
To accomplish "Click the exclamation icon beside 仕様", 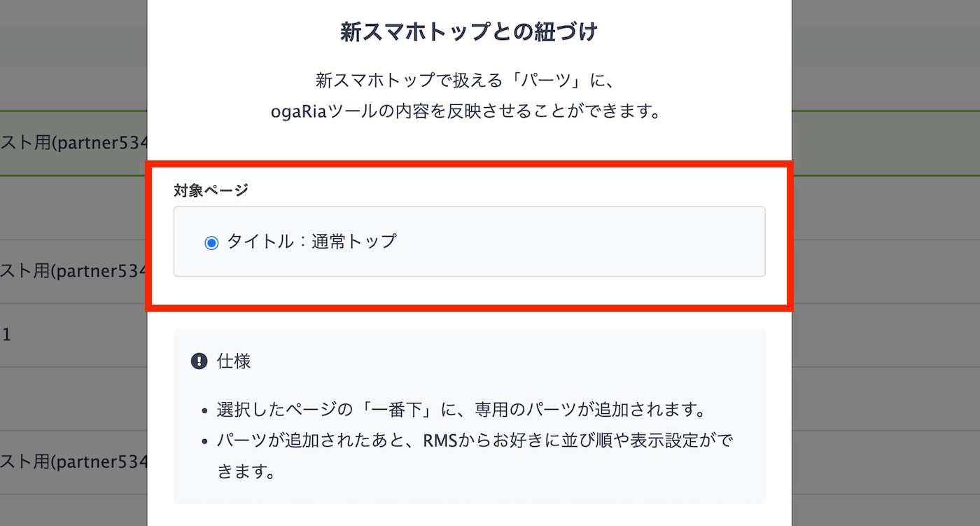I will [199, 361].
